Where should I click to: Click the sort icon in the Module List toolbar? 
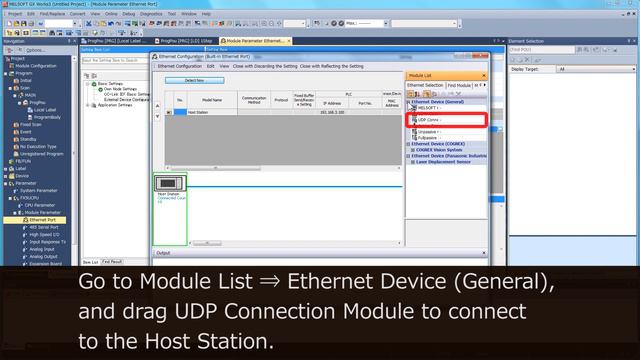(418, 94)
